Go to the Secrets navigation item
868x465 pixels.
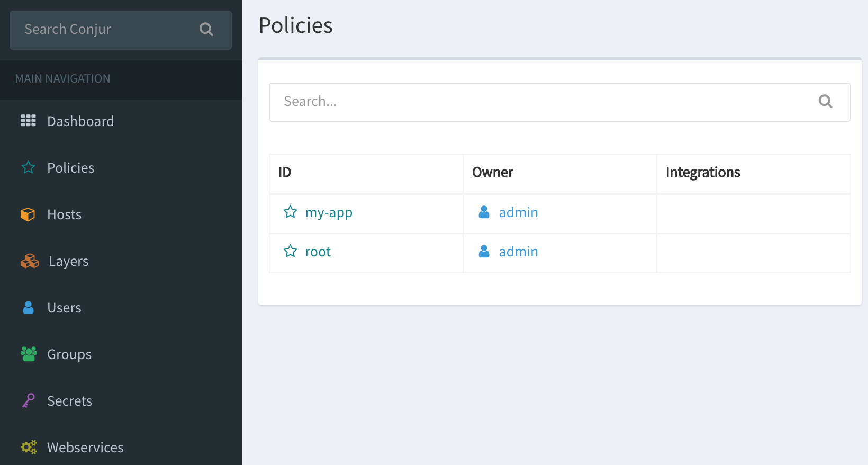69,401
